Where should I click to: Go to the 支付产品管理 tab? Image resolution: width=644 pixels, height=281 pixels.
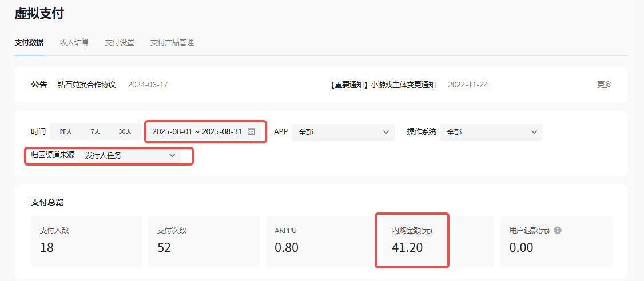tap(172, 42)
